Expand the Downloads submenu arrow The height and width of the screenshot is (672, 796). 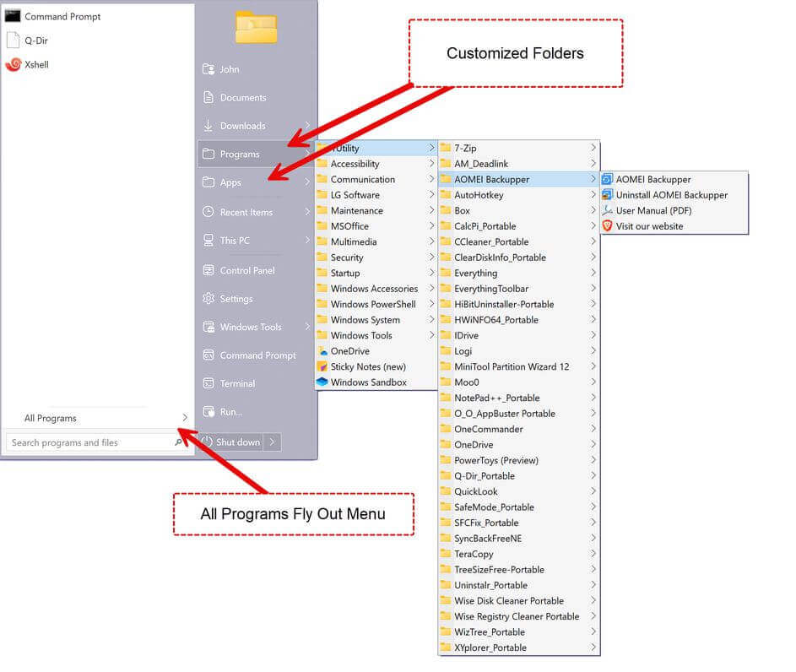307,125
